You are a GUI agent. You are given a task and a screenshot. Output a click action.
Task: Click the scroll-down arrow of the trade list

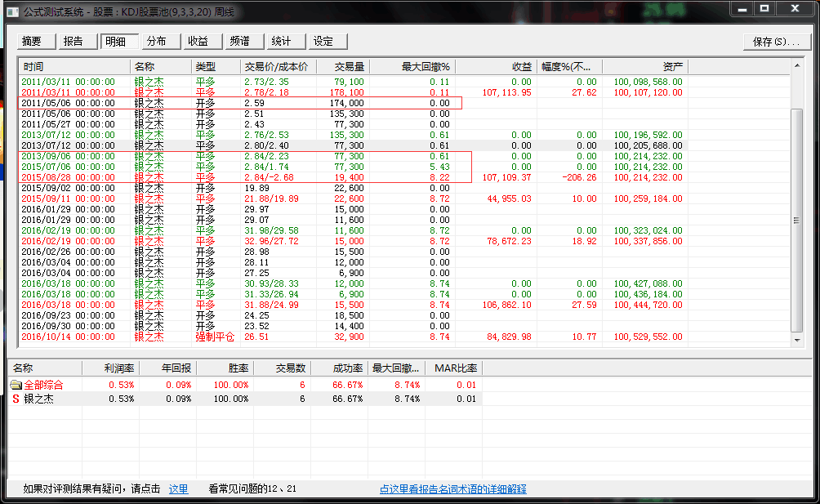pyautogui.click(x=797, y=339)
